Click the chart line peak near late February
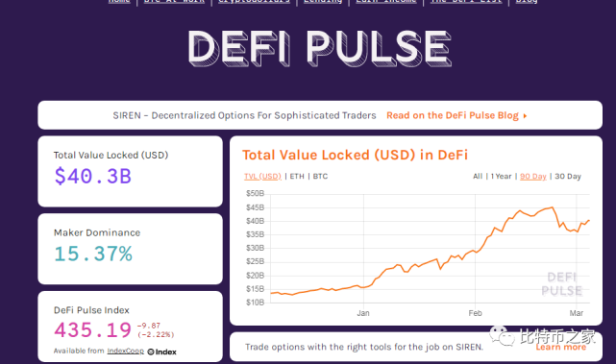The height and width of the screenshot is (364, 616). coord(553,207)
